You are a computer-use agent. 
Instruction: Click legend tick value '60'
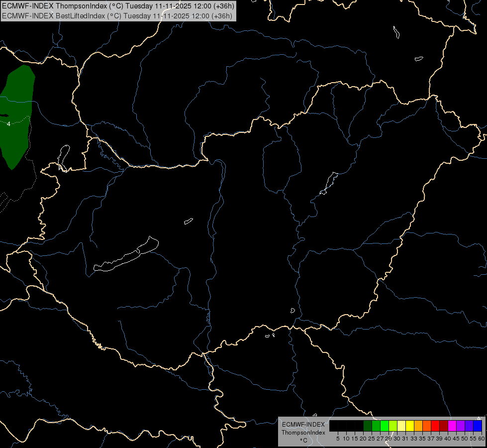tap(482, 439)
